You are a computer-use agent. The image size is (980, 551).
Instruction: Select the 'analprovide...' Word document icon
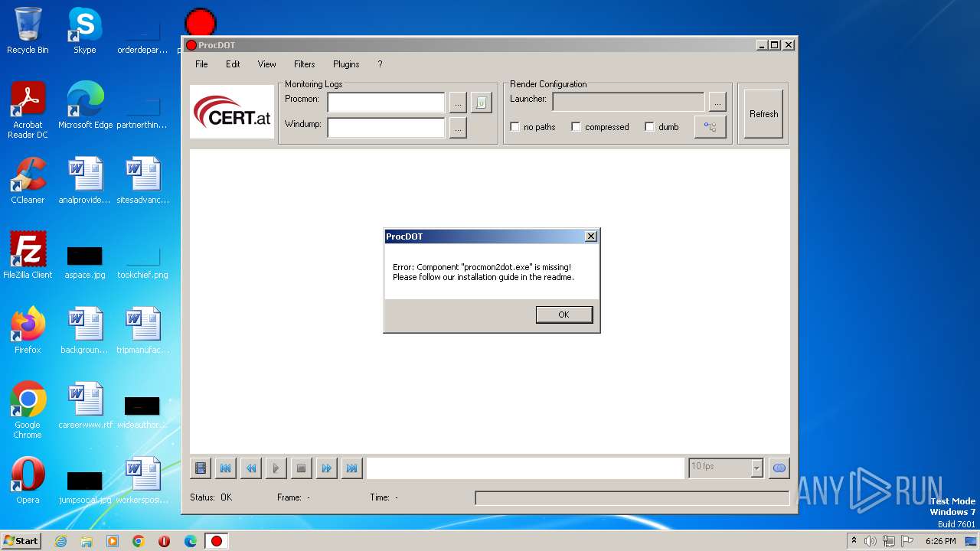pos(85,181)
